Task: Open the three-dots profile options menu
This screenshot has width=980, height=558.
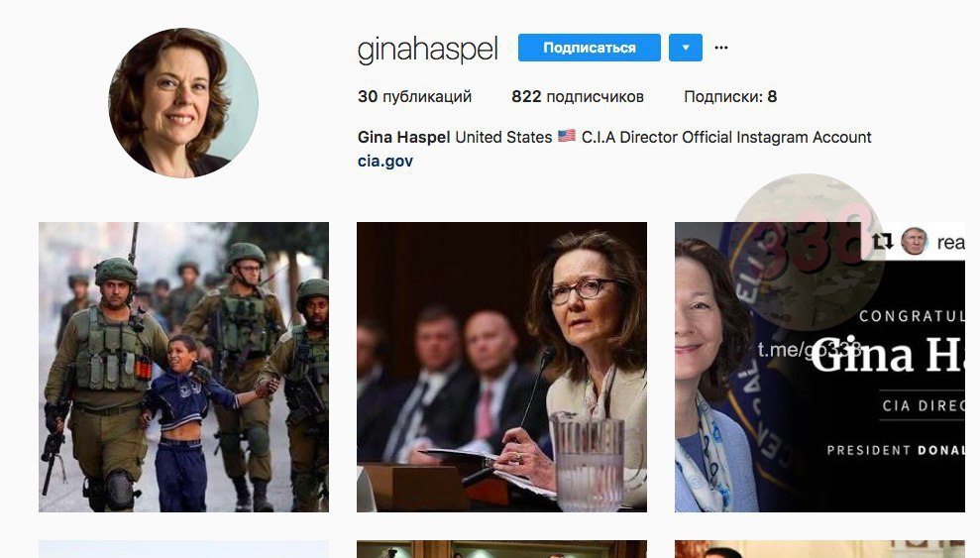Action: coord(720,48)
